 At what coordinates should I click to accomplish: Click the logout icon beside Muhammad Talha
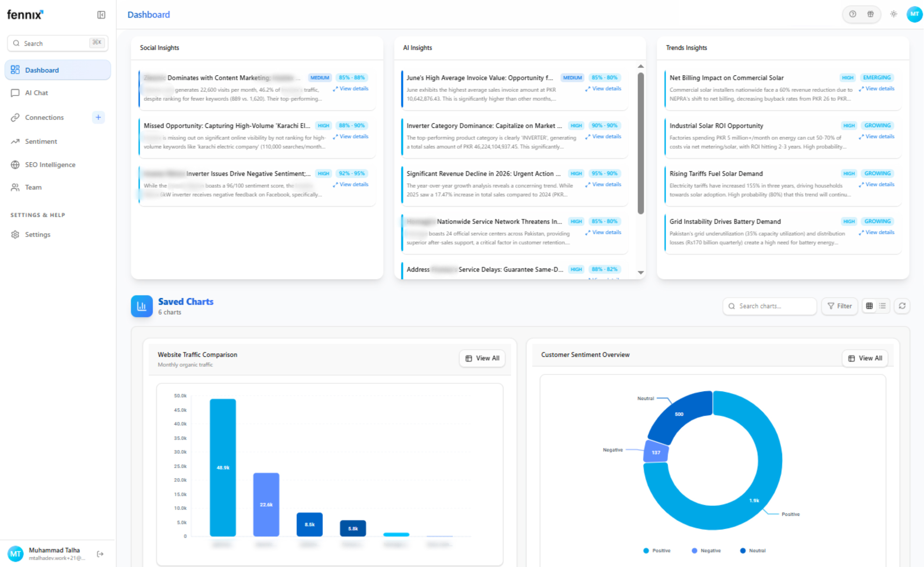coord(100,553)
